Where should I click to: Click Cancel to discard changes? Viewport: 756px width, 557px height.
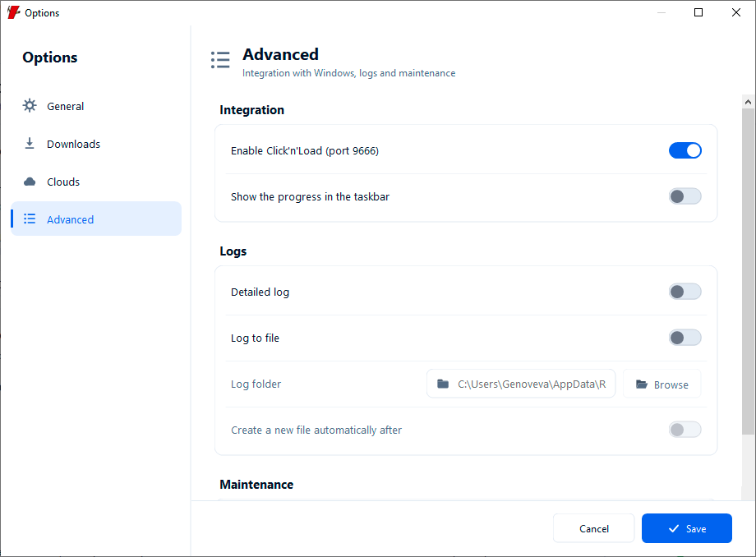(x=593, y=528)
